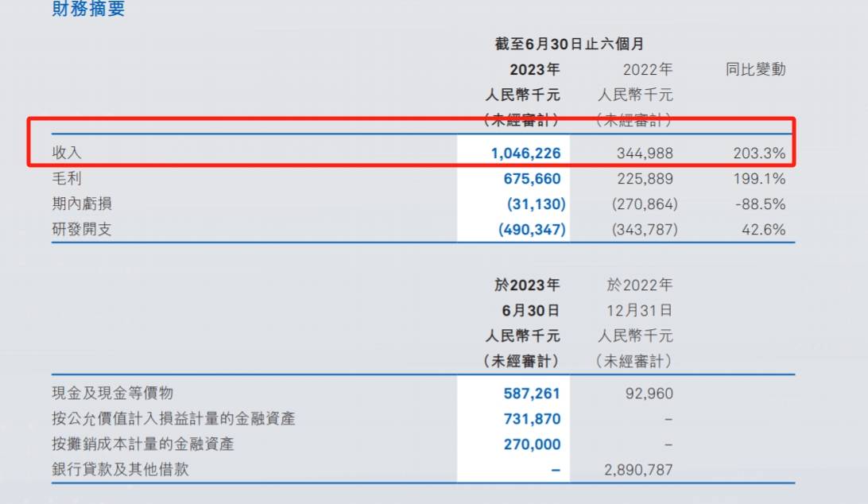The width and height of the screenshot is (868, 504).
Task: Select the 203.3% change value
Action: tap(759, 153)
